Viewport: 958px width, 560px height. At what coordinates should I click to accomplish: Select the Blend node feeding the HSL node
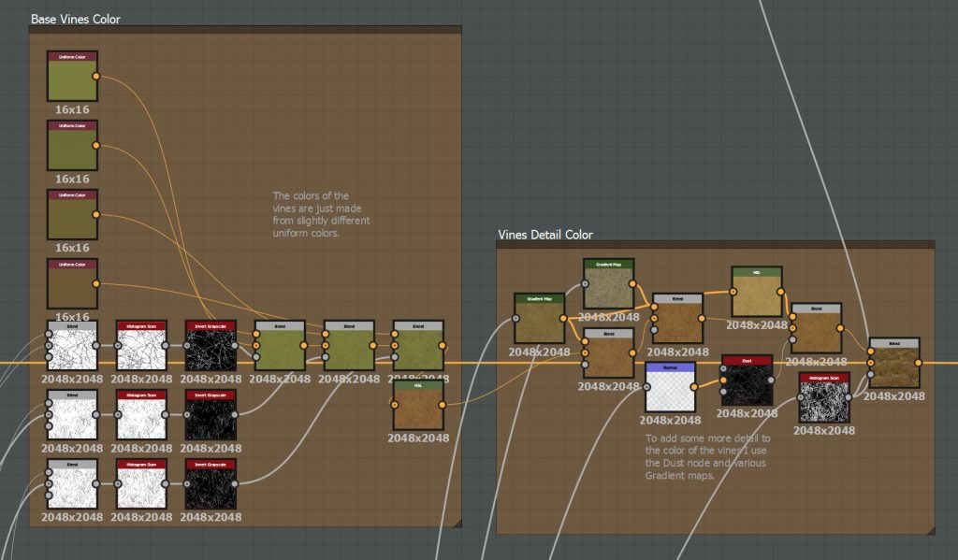[x=418, y=346]
